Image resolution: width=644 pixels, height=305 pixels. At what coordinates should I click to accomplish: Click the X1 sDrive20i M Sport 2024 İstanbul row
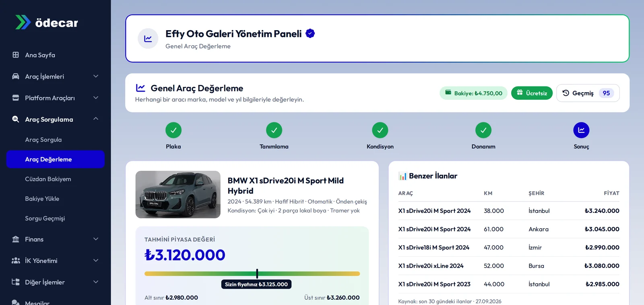coord(509,211)
